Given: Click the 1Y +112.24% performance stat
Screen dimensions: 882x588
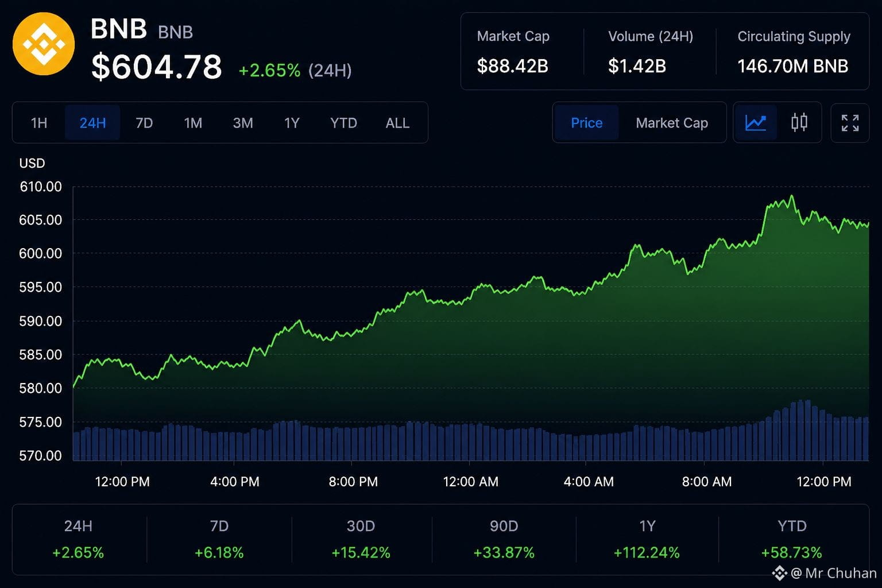Looking at the screenshot, I should 647,539.
